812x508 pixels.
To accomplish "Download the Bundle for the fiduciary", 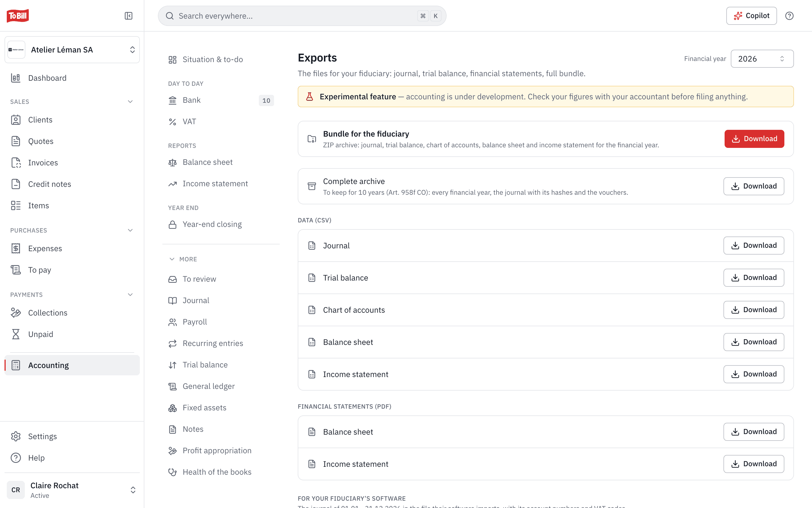I will (x=754, y=139).
